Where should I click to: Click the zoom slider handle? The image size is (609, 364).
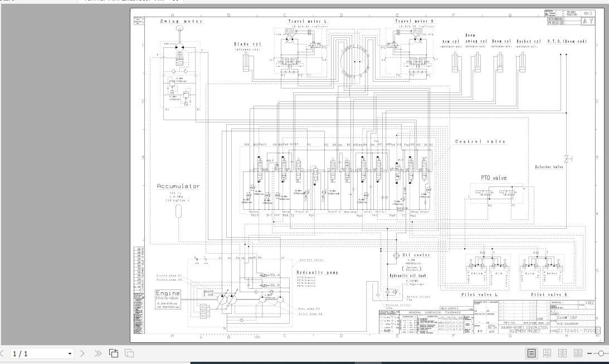[601, 353]
